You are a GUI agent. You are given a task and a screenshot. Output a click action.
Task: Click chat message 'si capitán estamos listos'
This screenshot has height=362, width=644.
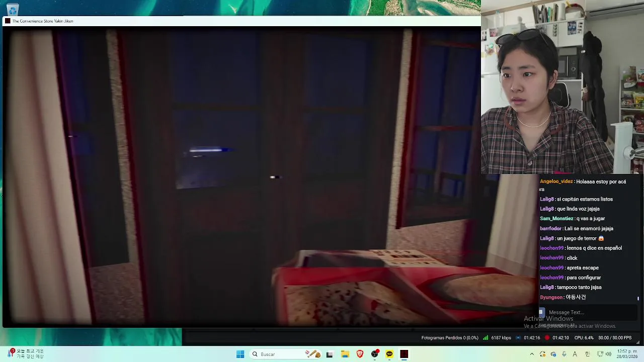[x=585, y=199]
